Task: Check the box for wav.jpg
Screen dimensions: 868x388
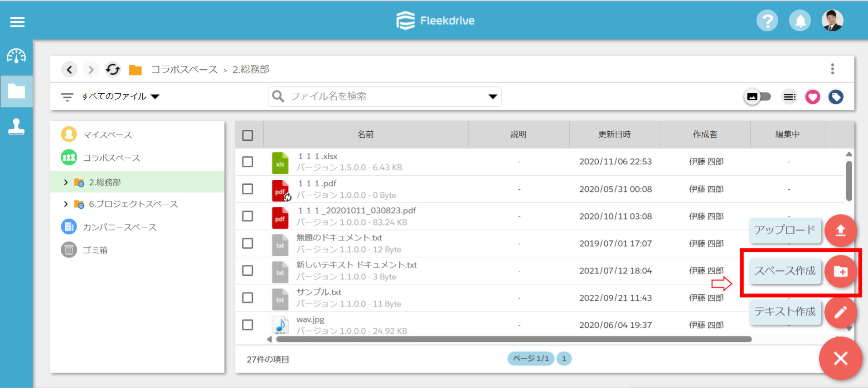Action: 247,325
